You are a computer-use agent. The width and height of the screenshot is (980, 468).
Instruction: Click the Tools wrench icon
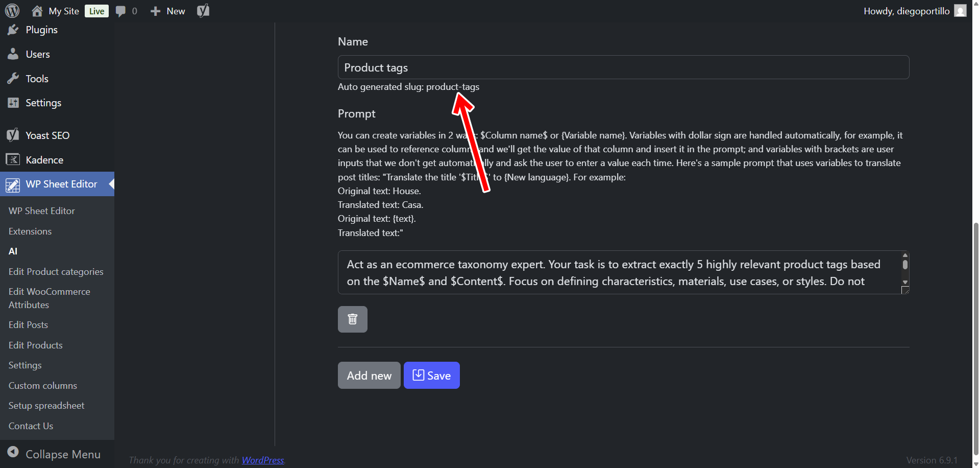click(13, 79)
